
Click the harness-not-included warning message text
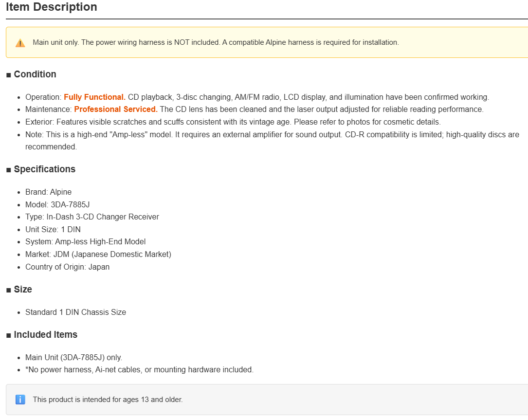click(x=216, y=42)
